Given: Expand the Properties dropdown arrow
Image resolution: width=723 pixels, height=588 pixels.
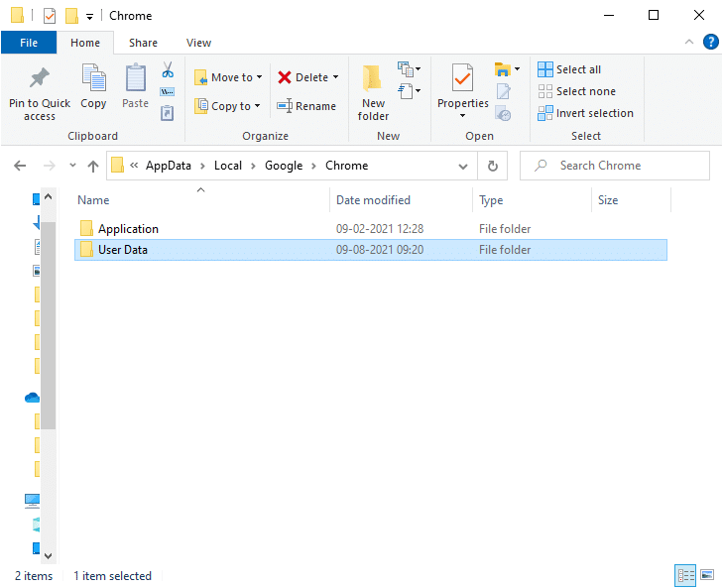Looking at the screenshot, I should click(462, 115).
